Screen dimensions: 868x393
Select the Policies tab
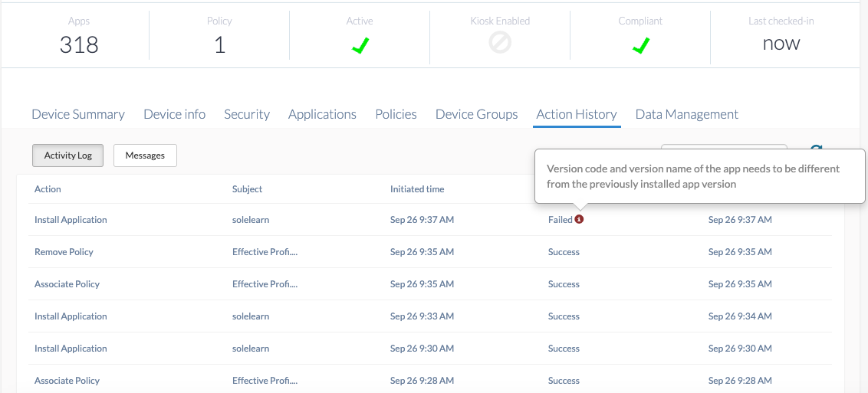[x=396, y=114]
